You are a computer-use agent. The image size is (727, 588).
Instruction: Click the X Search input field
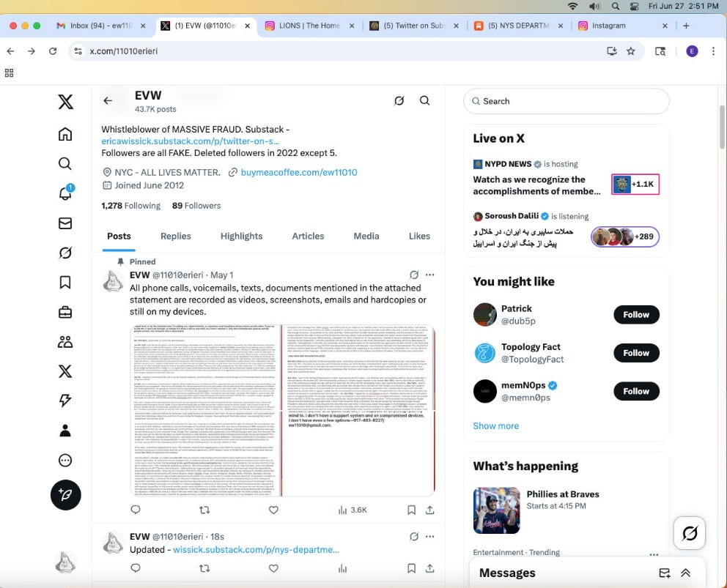(x=566, y=101)
